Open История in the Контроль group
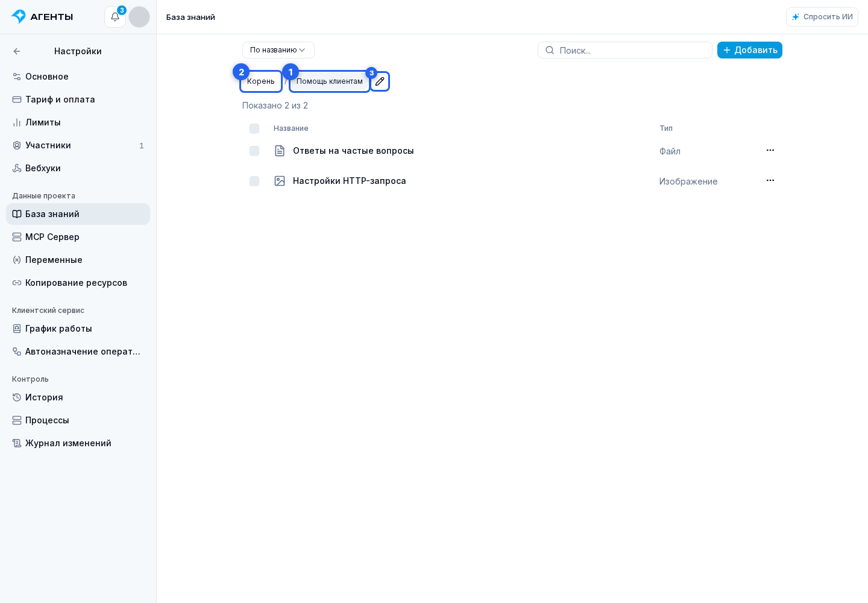 point(78,397)
